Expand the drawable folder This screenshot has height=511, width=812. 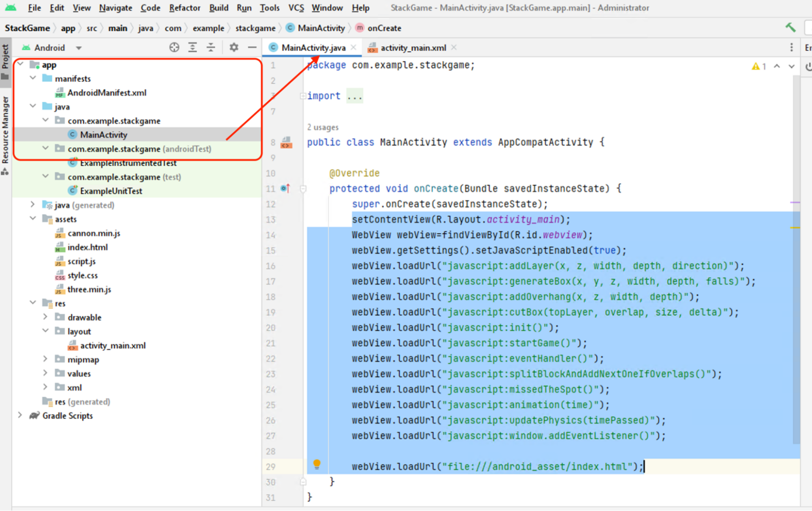[45, 317]
